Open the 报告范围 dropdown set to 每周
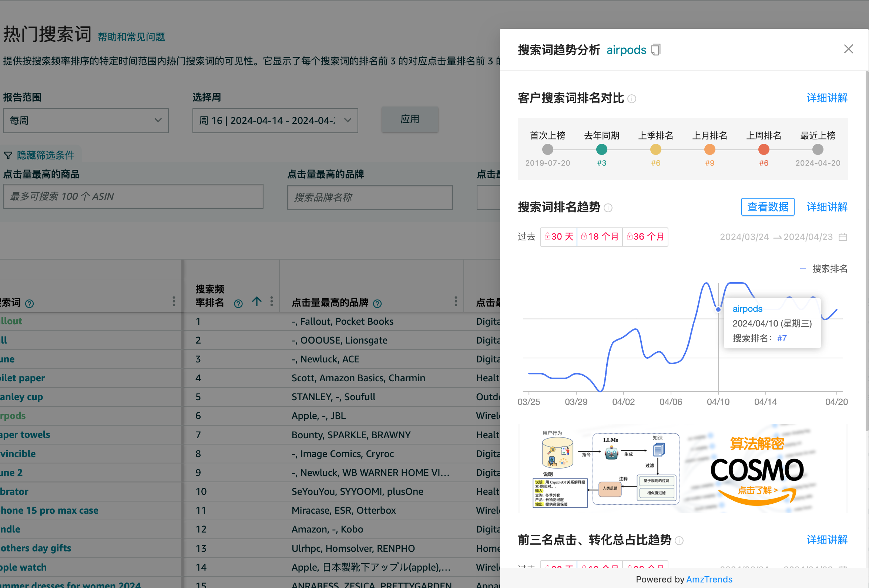The image size is (869, 588). (x=85, y=120)
